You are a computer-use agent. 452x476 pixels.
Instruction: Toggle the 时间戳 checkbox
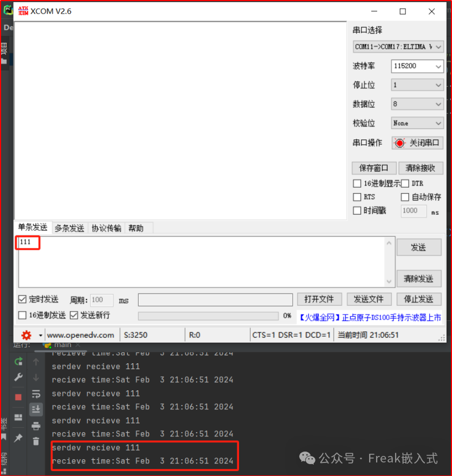point(357,211)
